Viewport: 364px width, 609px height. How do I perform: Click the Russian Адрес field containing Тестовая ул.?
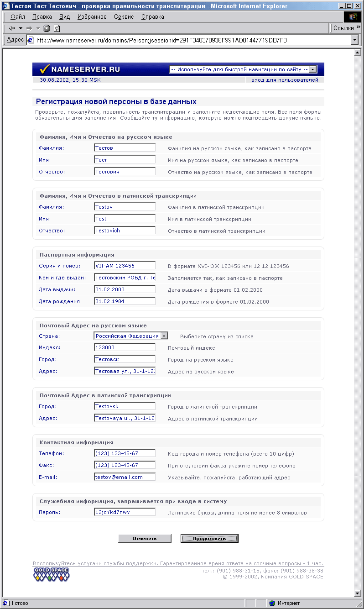pyautogui.click(x=125, y=371)
